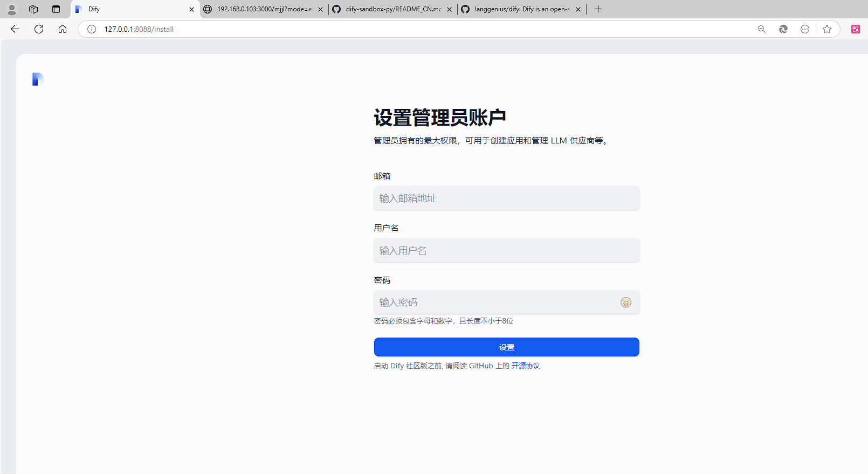The image size is (868, 474).
Task: Click the circular dots icon in address bar
Action: [x=805, y=29]
